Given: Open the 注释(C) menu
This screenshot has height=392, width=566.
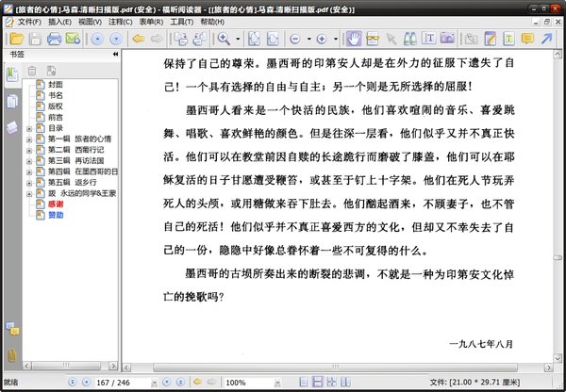Looking at the screenshot, I should 120,22.
